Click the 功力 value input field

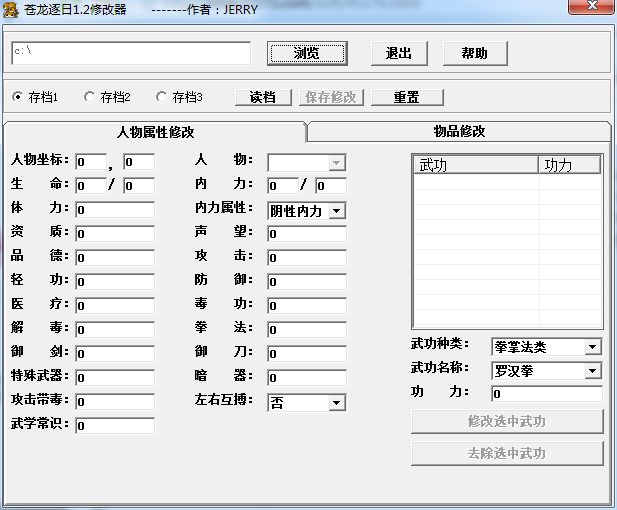point(546,394)
